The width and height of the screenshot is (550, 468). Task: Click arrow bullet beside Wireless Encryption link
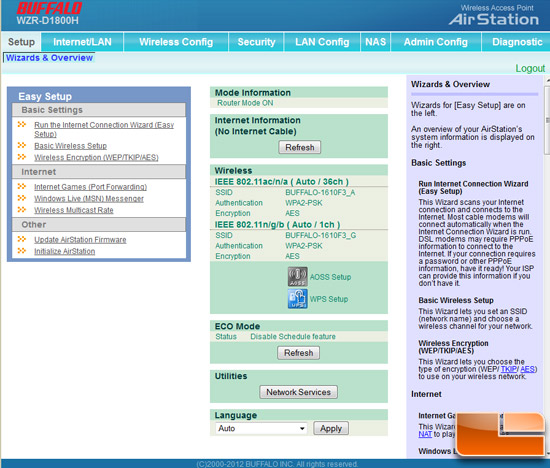22,157
